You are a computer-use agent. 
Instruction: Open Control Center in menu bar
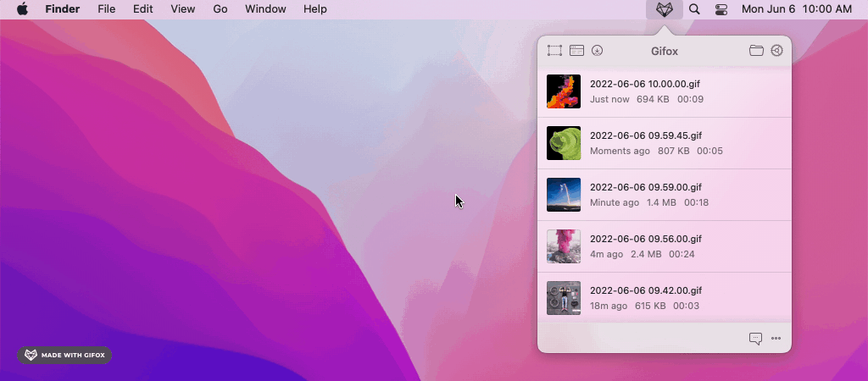pyautogui.click(x=721, y=9)
